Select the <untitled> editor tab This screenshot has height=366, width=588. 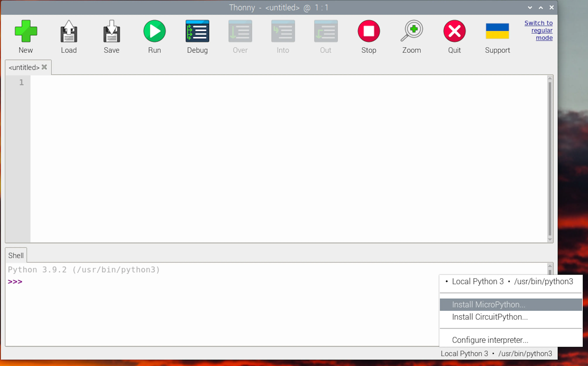pos(24,67)
